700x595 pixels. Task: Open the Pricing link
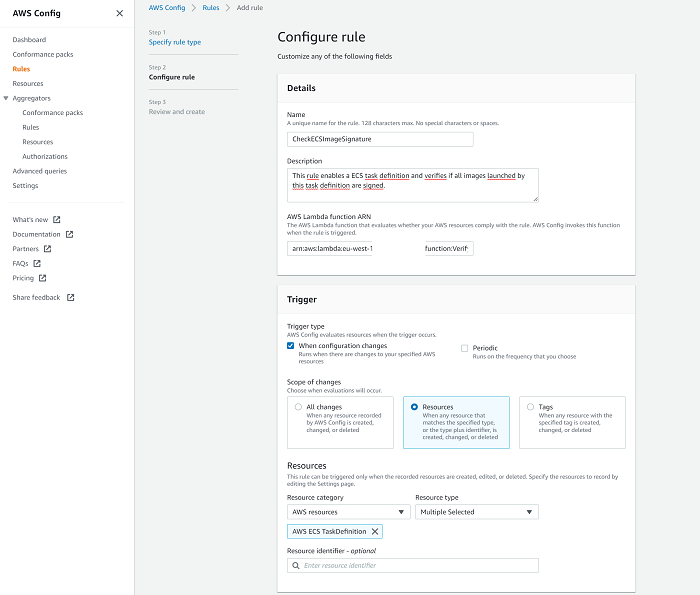coord(23,278)
